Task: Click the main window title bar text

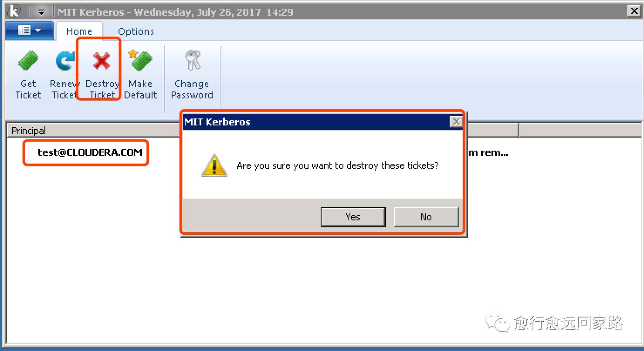Action: point(175,12)
